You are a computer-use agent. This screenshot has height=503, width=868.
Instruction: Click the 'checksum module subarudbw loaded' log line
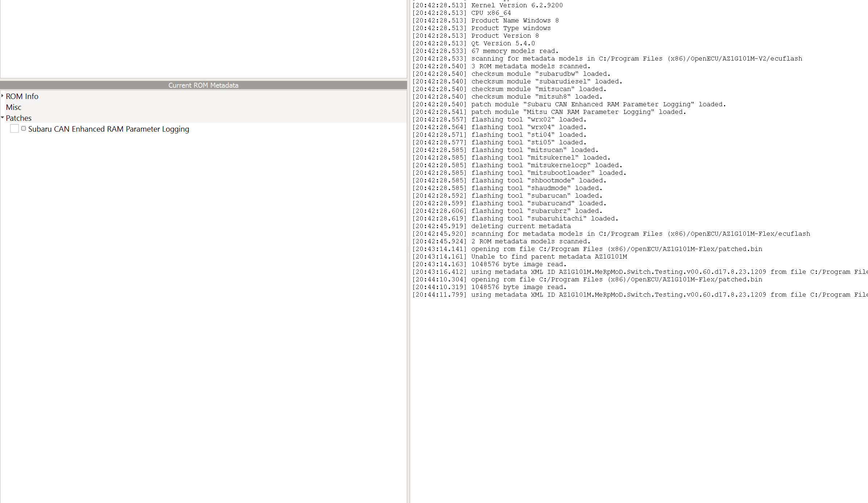click(x=541, y=74)
